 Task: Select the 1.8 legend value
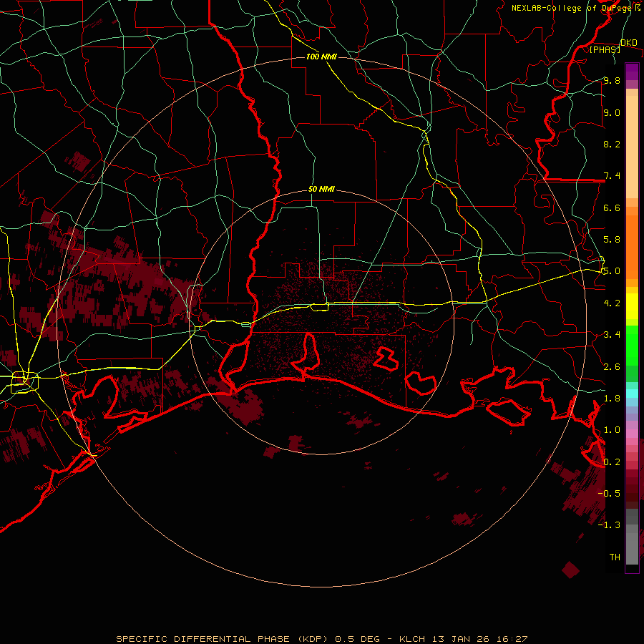click(x=612, y=398)
